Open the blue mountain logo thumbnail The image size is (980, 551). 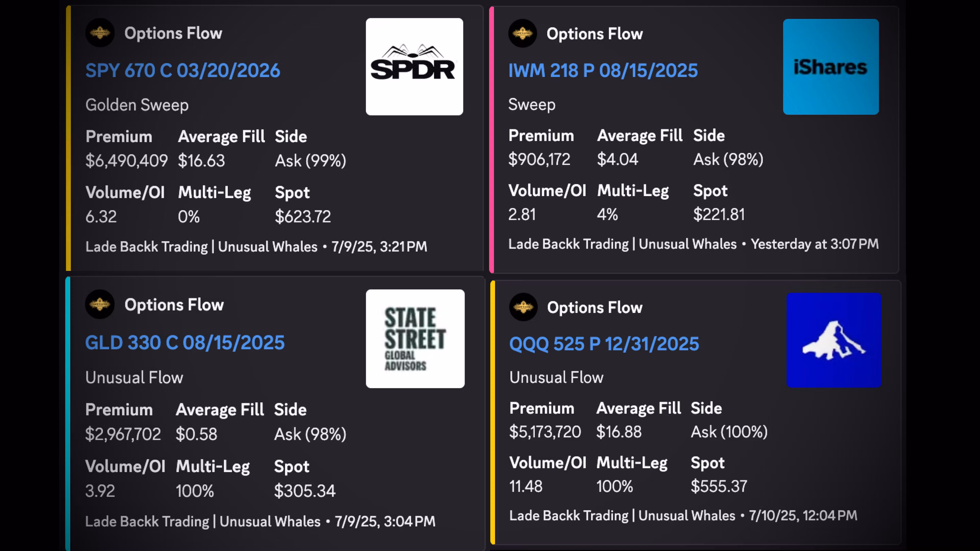pyautogui.click(x=834, y=340)
